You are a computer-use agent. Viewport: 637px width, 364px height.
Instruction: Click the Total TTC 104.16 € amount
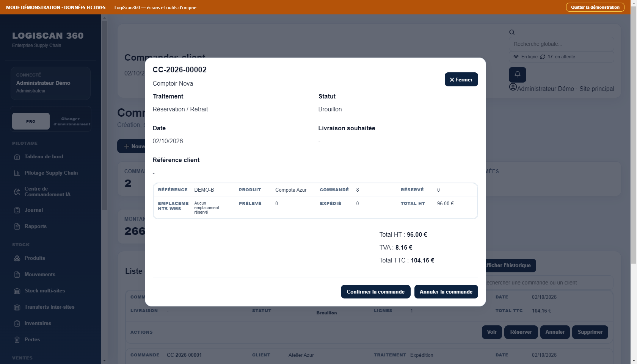pos(422,261)
